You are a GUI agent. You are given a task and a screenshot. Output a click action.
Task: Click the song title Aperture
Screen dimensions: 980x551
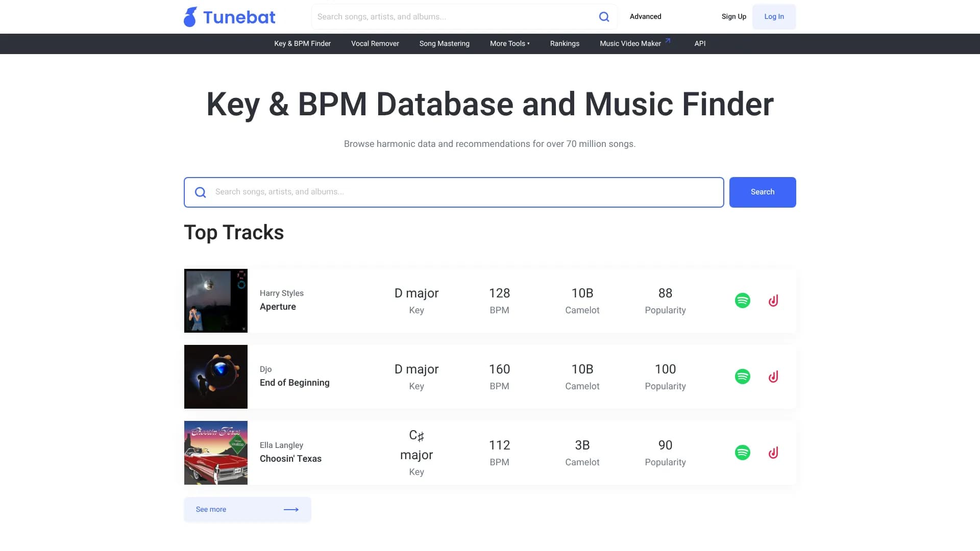click(x=278, y=307)
